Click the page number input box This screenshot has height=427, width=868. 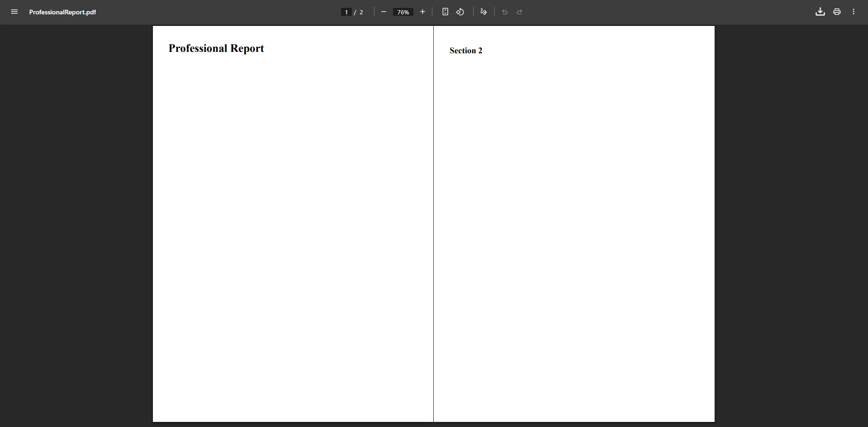[x=346, y=12]
